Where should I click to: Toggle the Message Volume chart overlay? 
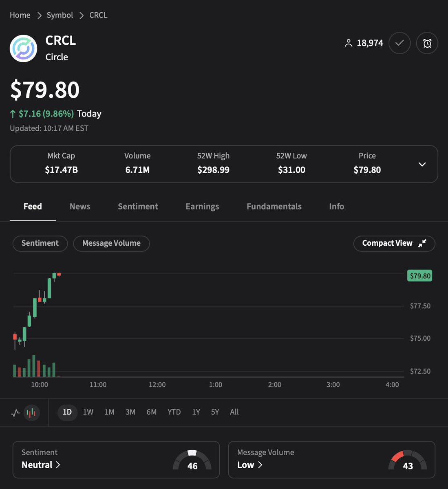click(x=111, y=243)
